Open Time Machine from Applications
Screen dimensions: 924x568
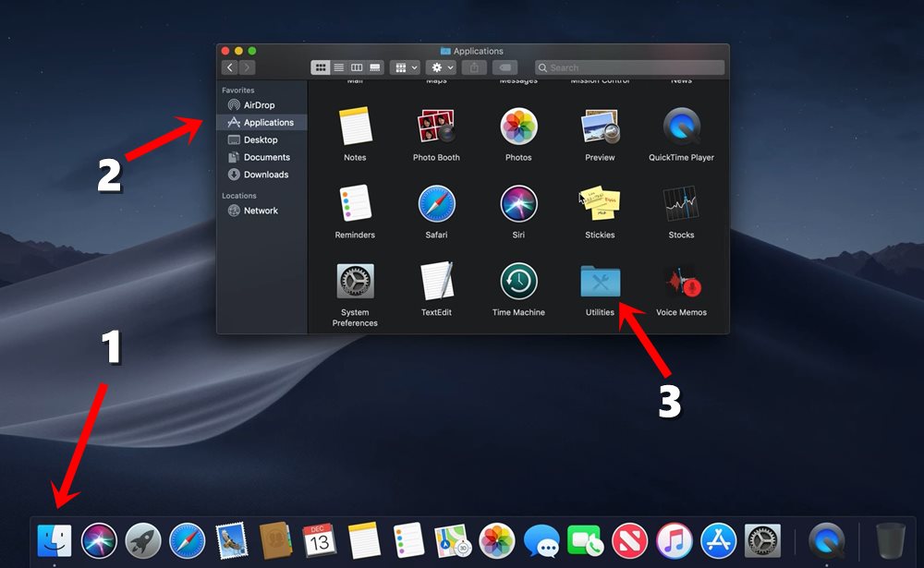(518, 281)
